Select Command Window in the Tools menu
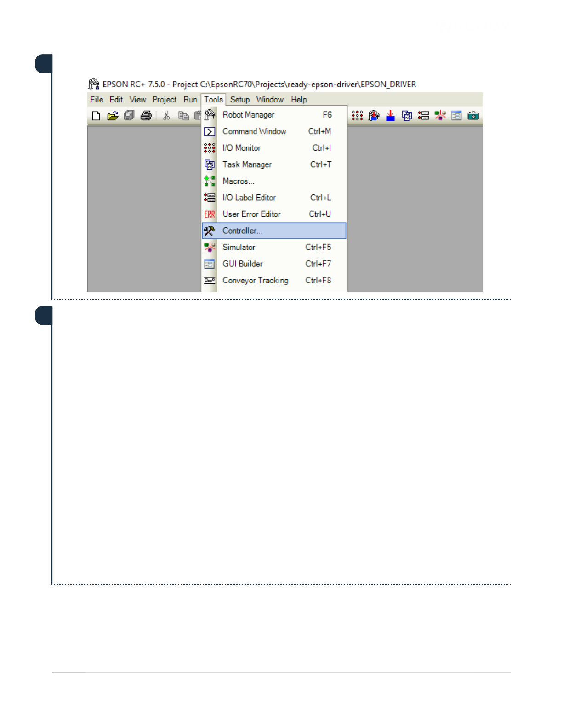This screenshot has width=563, height=728. point(274,131)
